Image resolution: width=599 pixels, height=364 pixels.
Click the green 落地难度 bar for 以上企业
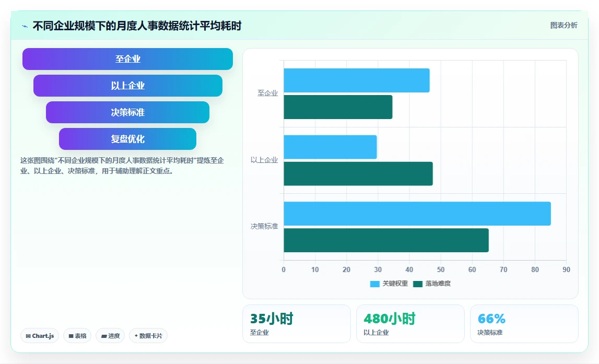tap(358, 174)
